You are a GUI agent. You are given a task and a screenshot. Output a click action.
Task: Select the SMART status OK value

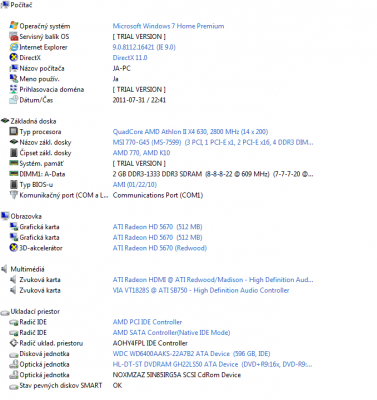(x=117, y=385)
